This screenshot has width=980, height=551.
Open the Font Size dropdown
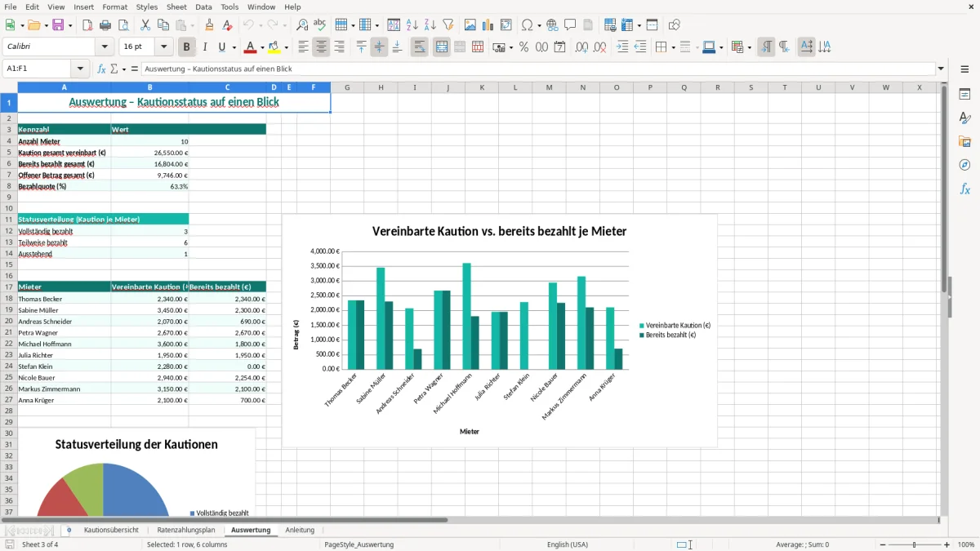(x=164, y=47)
